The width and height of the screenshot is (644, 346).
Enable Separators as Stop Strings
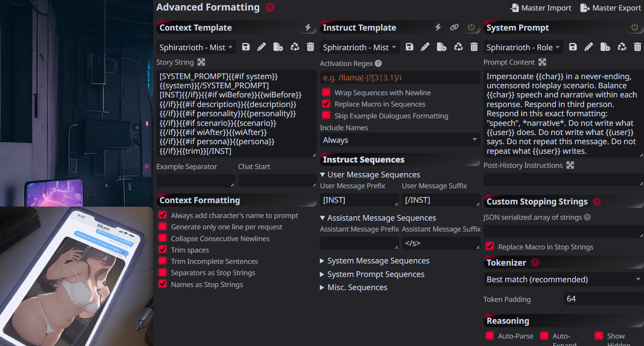click(x=163, y=273)
